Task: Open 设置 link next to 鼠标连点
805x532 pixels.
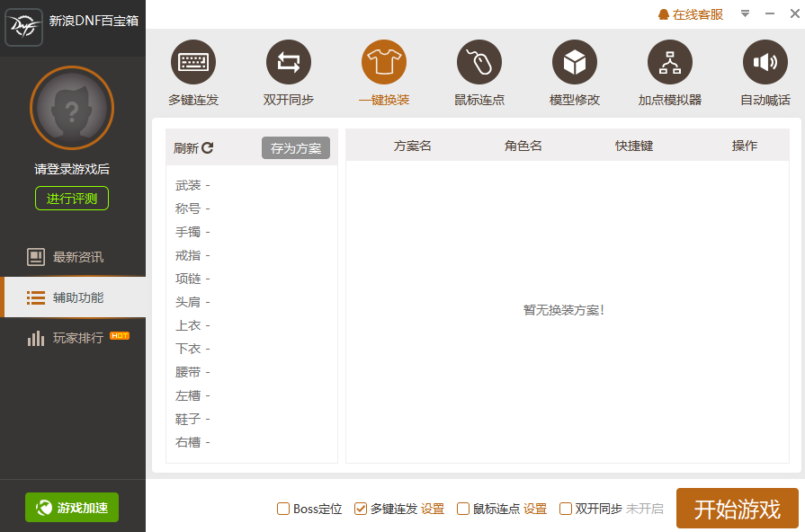Action: (535, 509)
